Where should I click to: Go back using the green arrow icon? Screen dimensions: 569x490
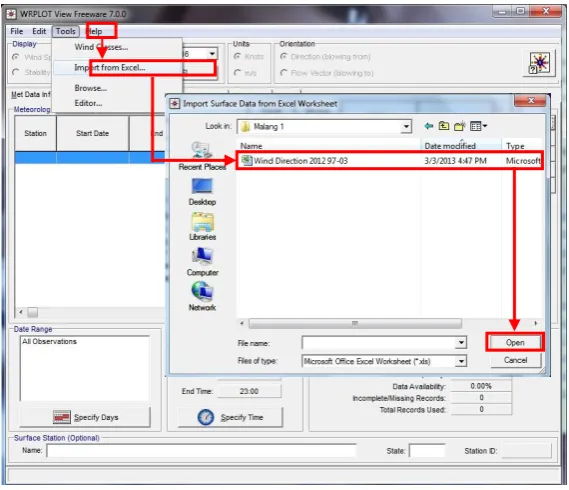point(429,126)
